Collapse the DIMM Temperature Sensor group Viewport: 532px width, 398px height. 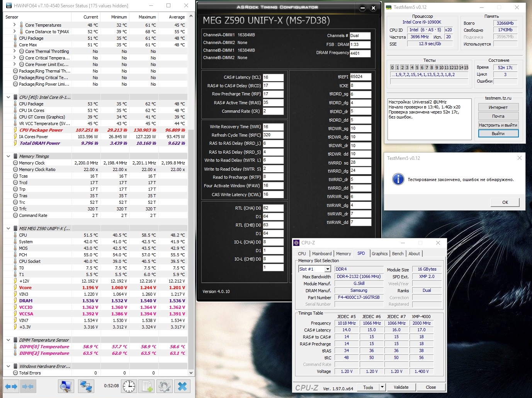click(8, 340)
